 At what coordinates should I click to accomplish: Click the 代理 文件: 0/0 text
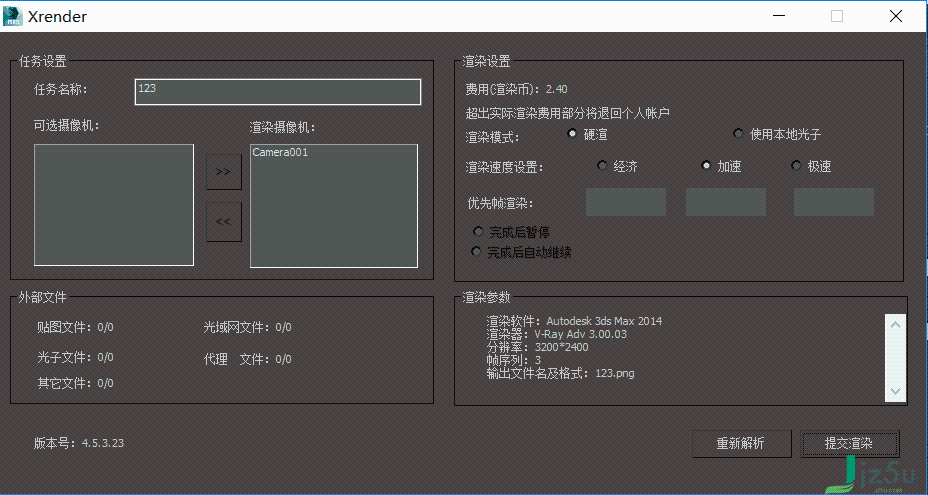coord(247,359)
